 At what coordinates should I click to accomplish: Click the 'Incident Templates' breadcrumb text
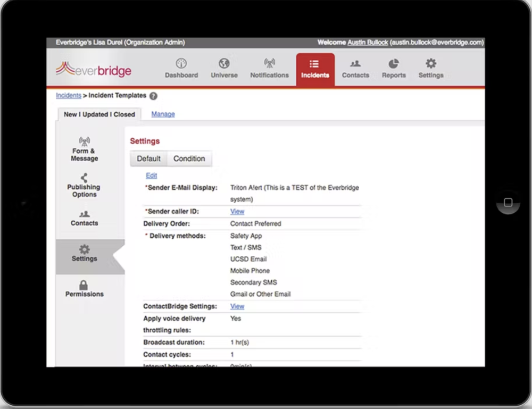coord(118,96)
